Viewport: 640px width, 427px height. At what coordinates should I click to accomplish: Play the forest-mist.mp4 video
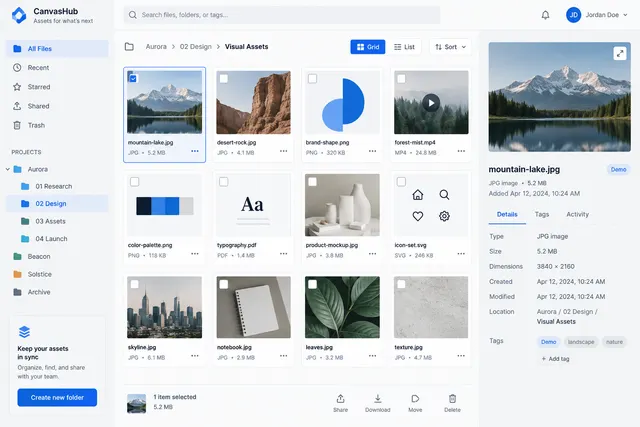click(x=431, y=103)
